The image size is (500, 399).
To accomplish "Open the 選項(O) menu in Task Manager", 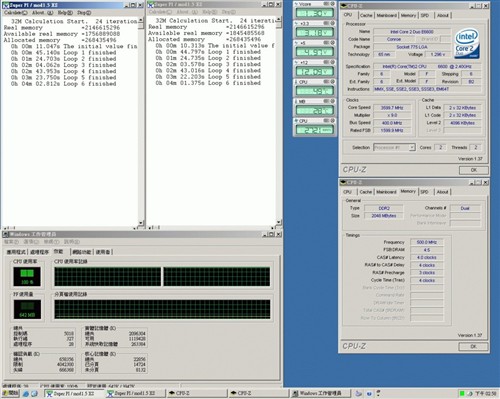I will tap(31, 242).
